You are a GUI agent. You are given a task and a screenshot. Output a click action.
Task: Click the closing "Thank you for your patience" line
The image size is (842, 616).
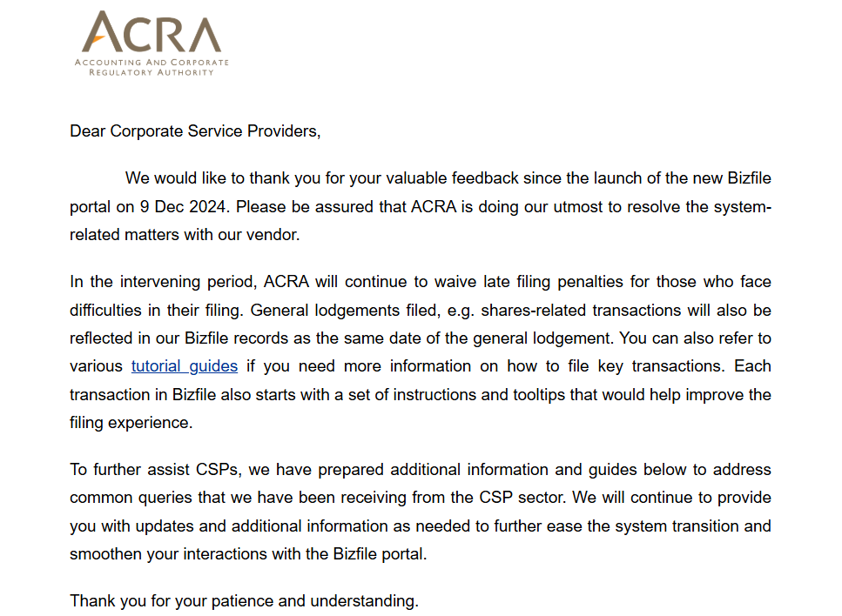click(x=244, y=601)
